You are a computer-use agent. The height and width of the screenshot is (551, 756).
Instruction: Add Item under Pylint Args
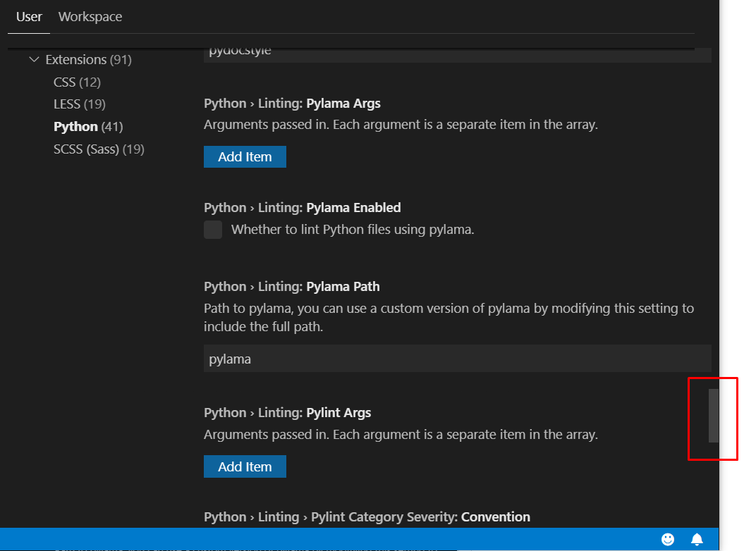tap(245, 466)
